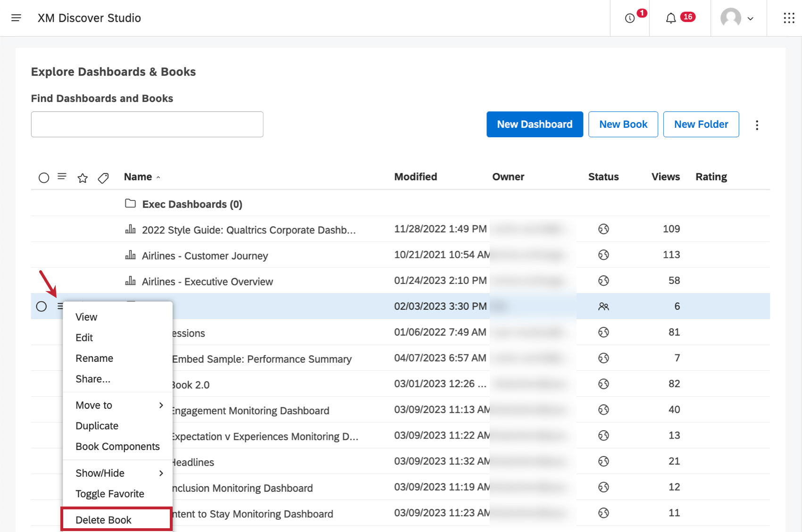Click the New Folder button

701,125
